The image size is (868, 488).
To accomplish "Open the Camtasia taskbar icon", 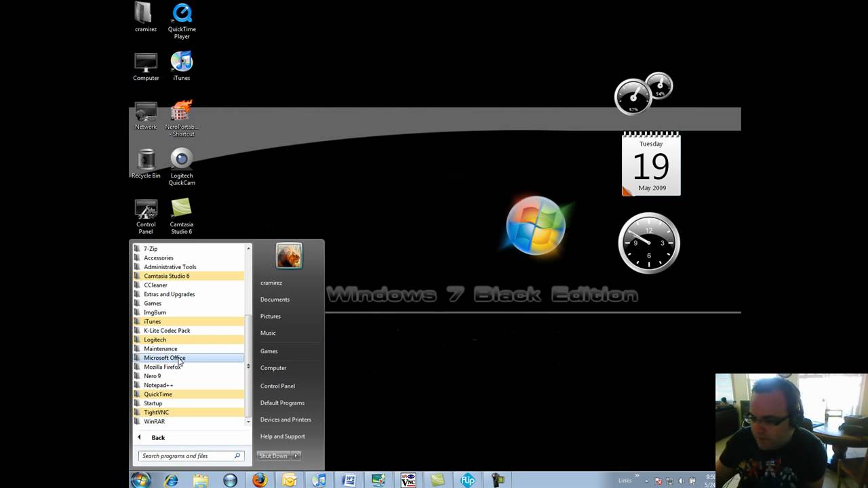I will [437, 480].
